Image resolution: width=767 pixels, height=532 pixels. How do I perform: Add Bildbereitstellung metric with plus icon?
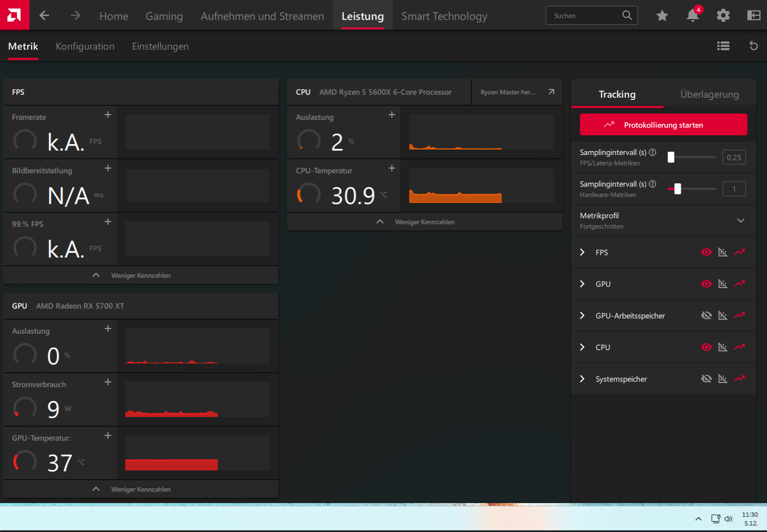tap(108, 168)
